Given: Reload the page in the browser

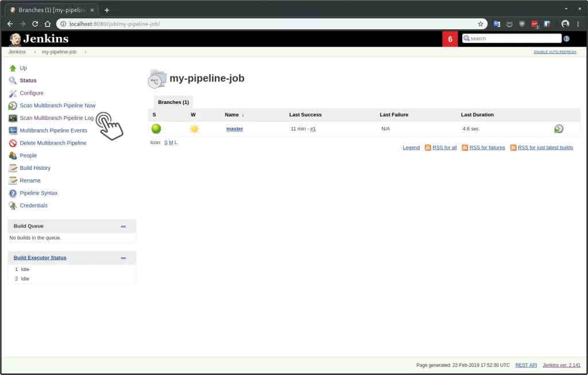Looking at the screenshot, I should 35,24.
